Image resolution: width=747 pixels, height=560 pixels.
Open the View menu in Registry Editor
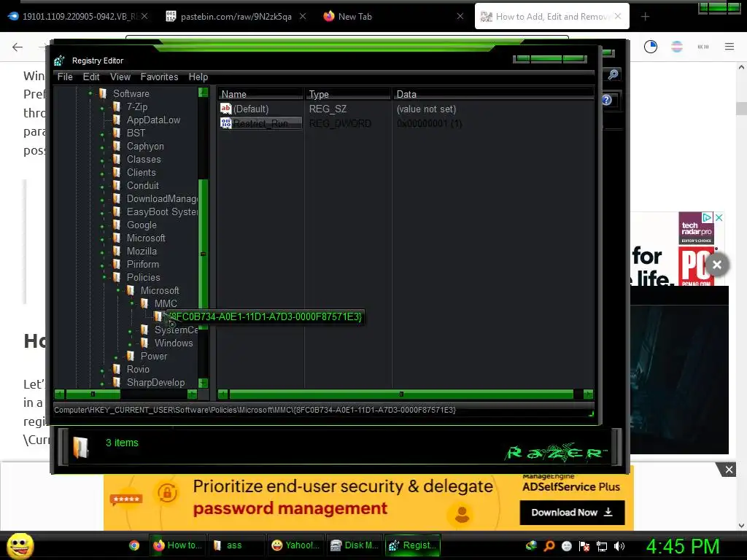point(120,77)
